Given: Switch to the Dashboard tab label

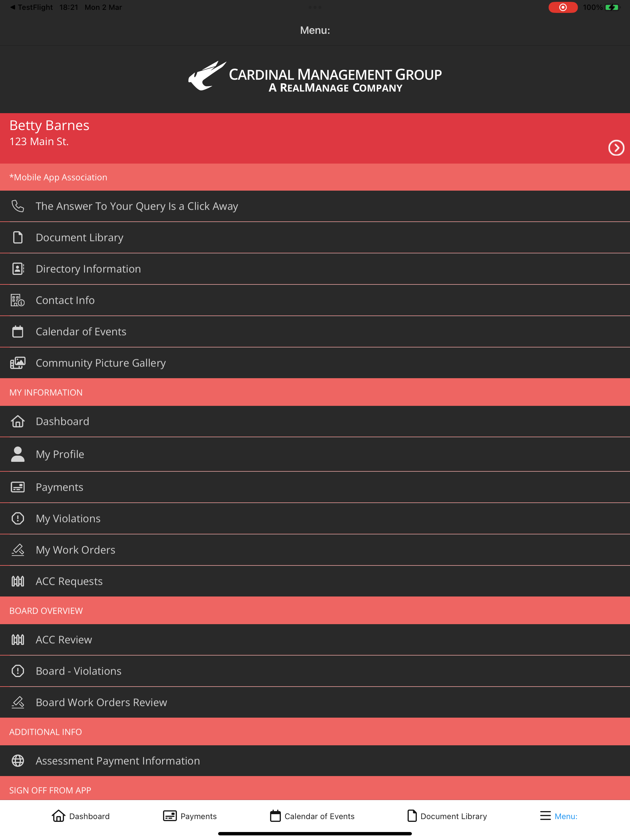Looking at the screenshot, I should pyautogui.click(x=89, y=816).
